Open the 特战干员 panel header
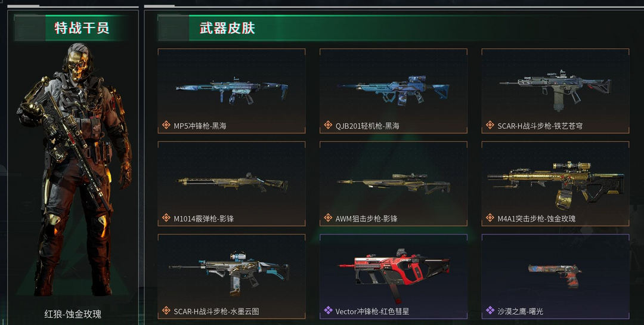Image resolution: width=644 pixels, height=325 pixels. (82, 28)
